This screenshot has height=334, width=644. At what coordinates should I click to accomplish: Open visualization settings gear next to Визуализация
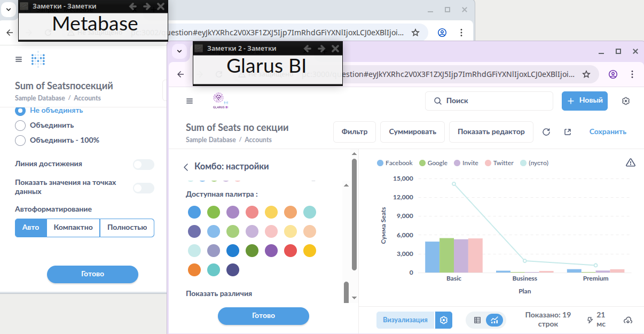point(443,320)
